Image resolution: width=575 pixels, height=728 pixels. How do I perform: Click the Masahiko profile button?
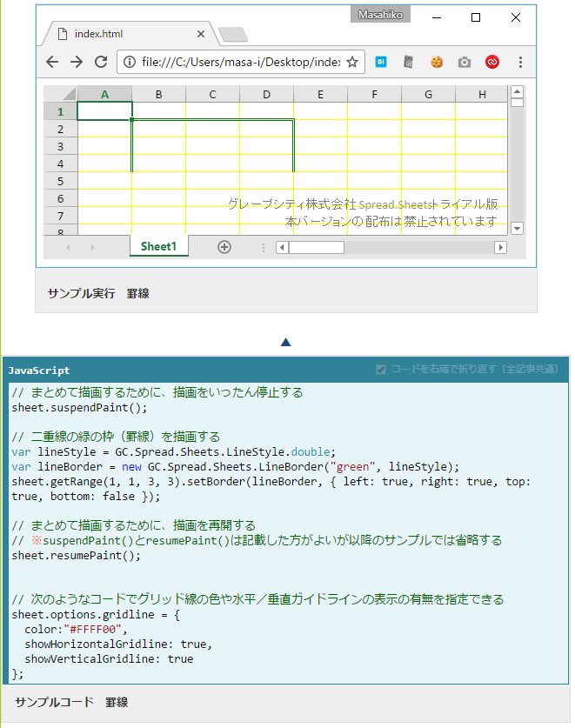click(x=380, y=15)
